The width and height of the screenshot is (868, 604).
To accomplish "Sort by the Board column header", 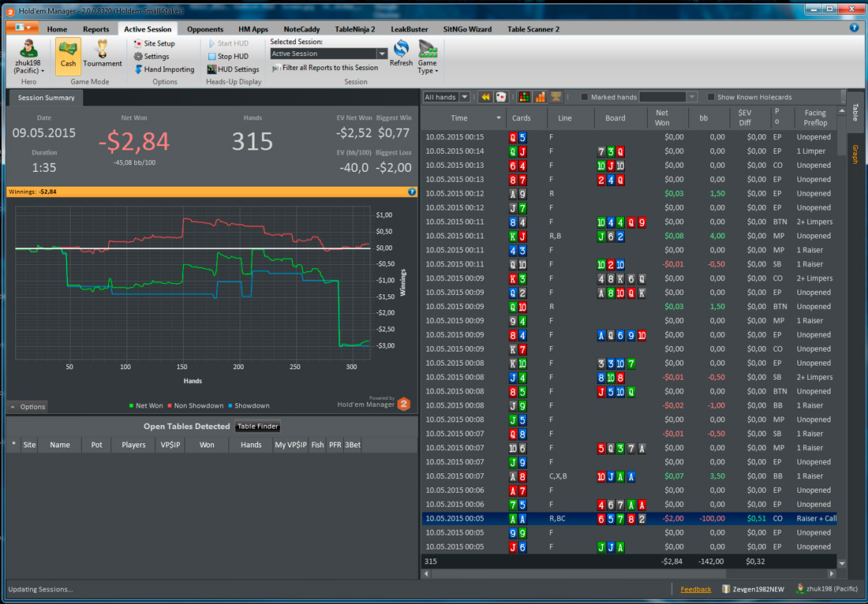I will pos(615,117).
